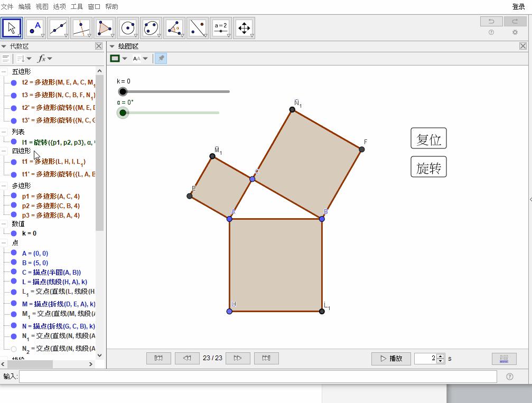Select the Perpendicular Line tool

(81, 28)
